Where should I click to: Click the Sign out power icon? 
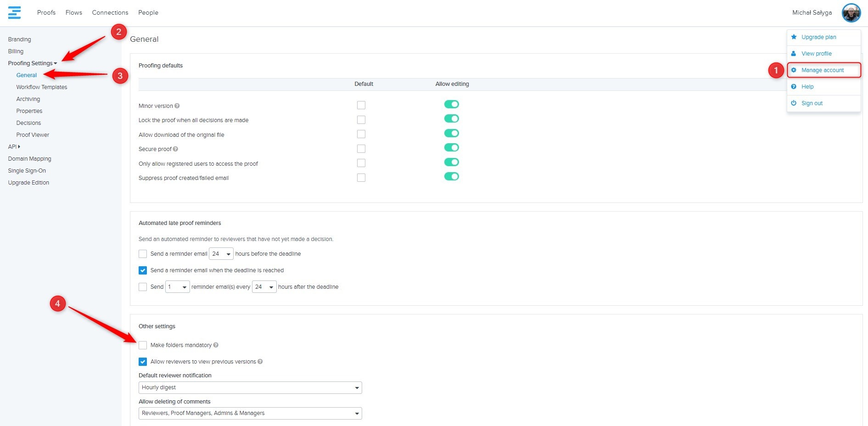(x=794, y=103)
